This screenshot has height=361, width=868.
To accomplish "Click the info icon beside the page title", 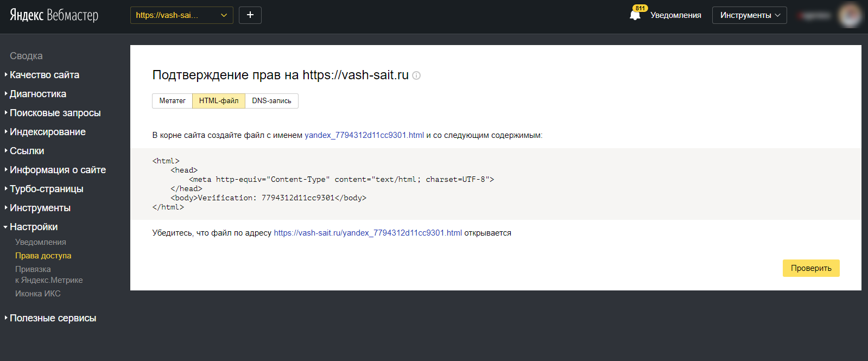I will point(416,75).
